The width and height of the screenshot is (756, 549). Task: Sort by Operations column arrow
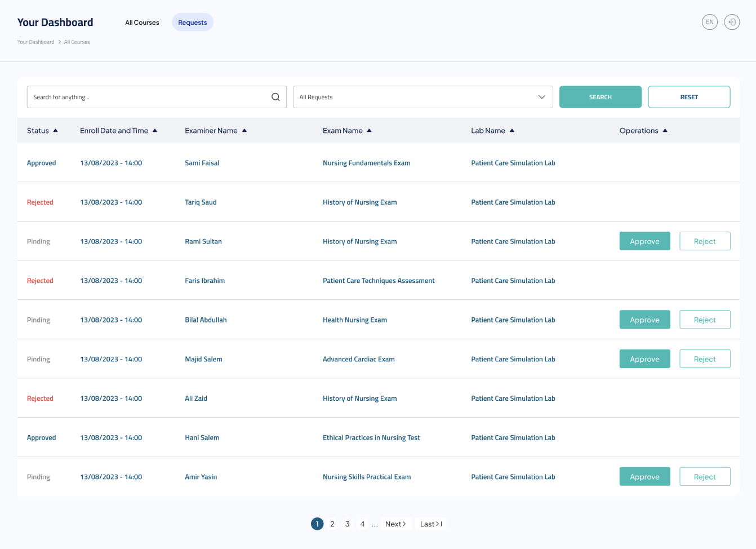pyautogui.click(x=665, y=131)
